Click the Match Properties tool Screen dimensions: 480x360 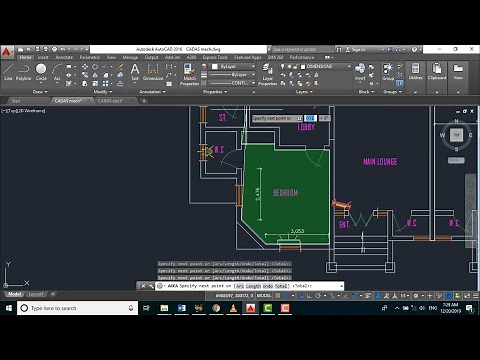(189, 75)
